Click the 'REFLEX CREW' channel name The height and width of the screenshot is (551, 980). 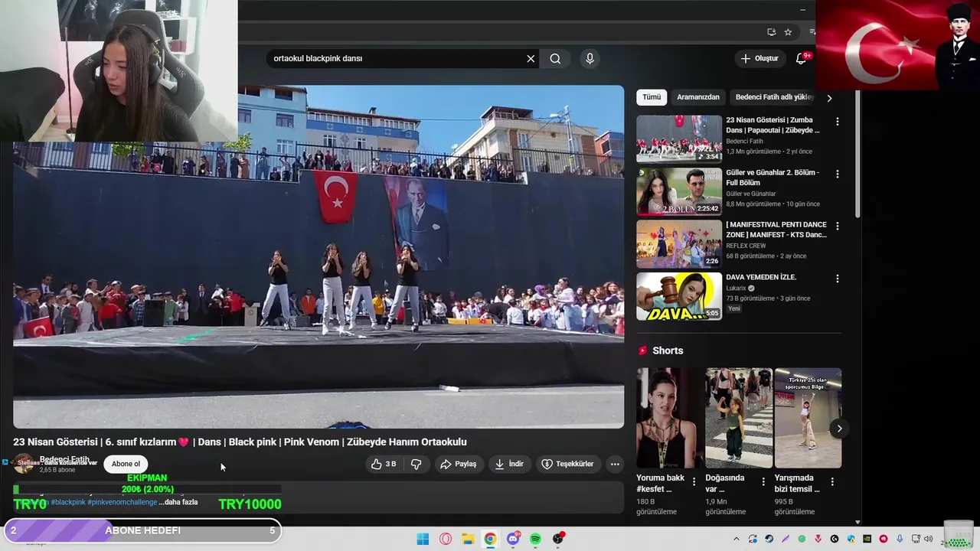tap(746, 246)
